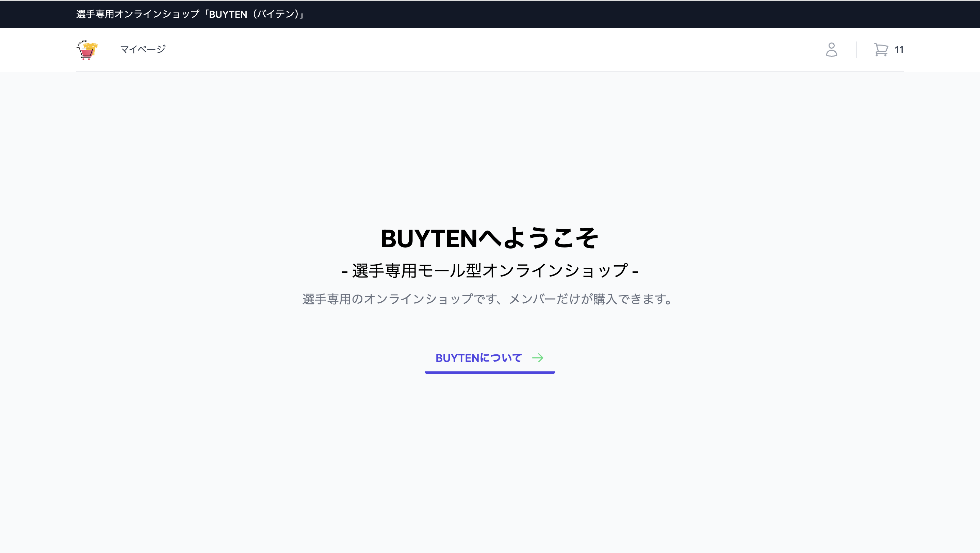Click the BUYTEN shopping cart logo

click(87, 49)
